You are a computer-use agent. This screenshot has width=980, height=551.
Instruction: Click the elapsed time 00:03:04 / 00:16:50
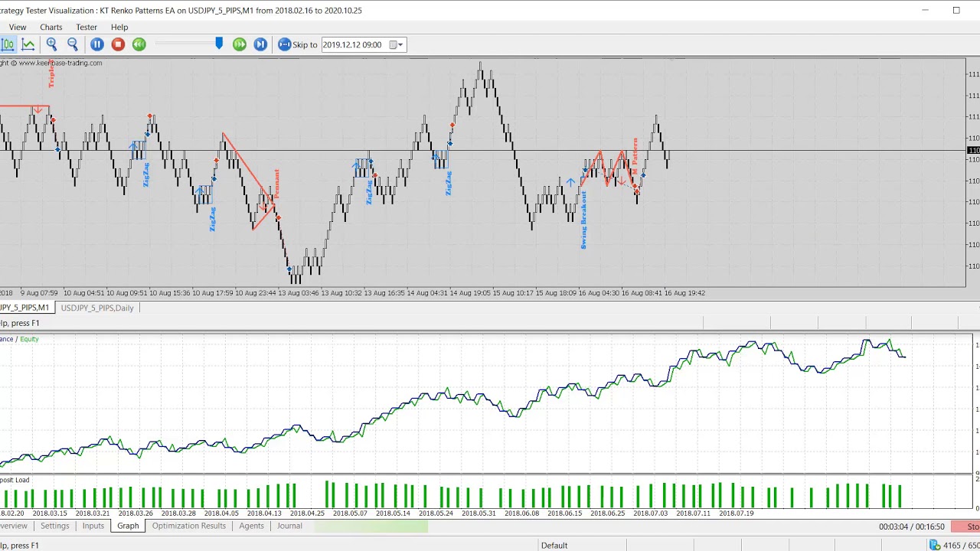pyautogui.click(x=911, y=527)
